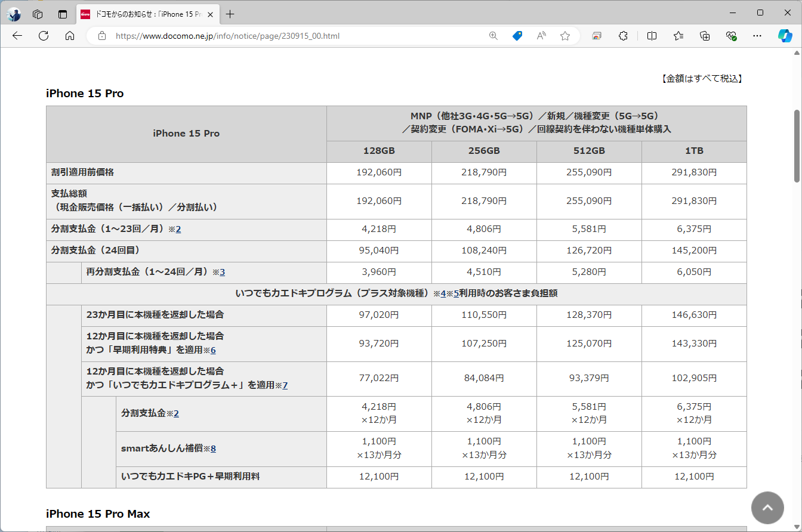The height and width of the screenshot is (532, 802).
Task: Open Collections from the toolbar
Action: (705, 36)
